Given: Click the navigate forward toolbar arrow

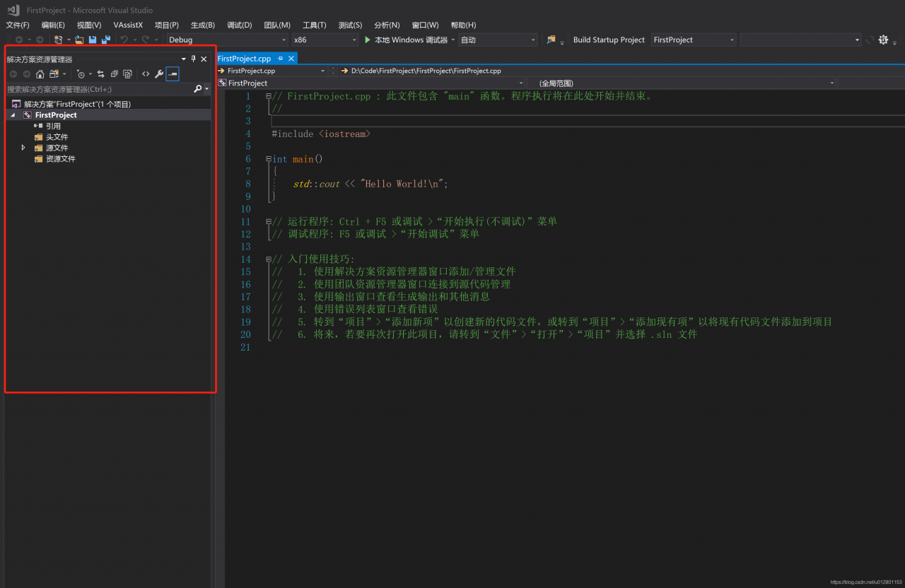Looking at the screenshot, I should pyautogui.click(x=40, y=40).
